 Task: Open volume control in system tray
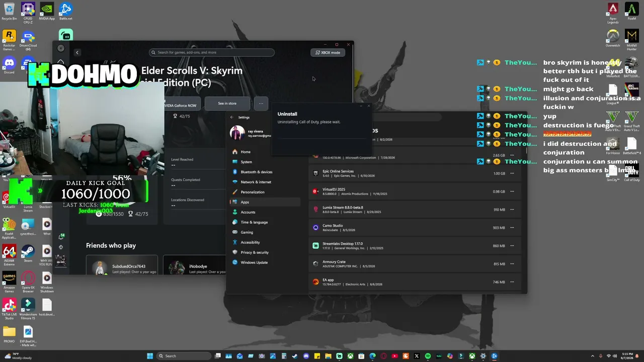pos(614,356)
